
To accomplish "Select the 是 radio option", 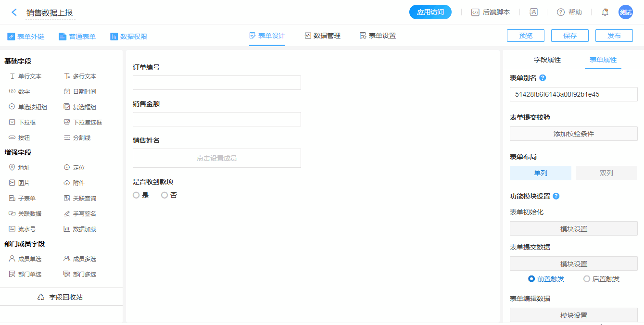I will click(x=136, y=195).
